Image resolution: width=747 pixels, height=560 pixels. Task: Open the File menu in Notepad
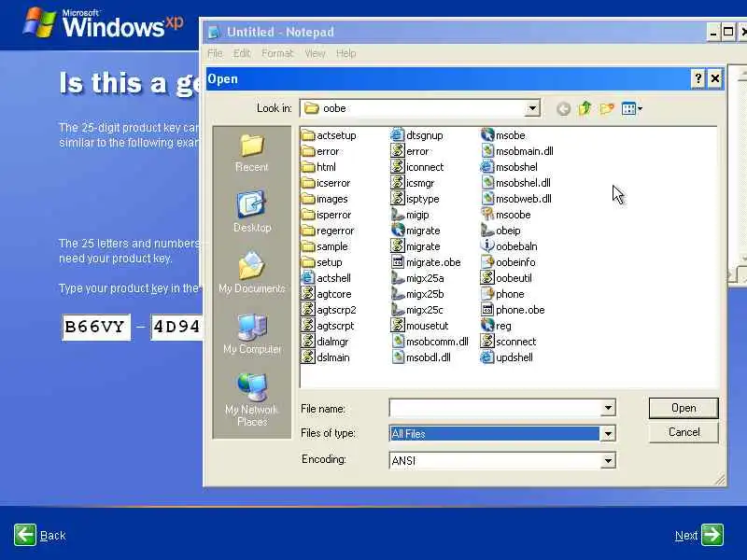[x=215, y=53]
